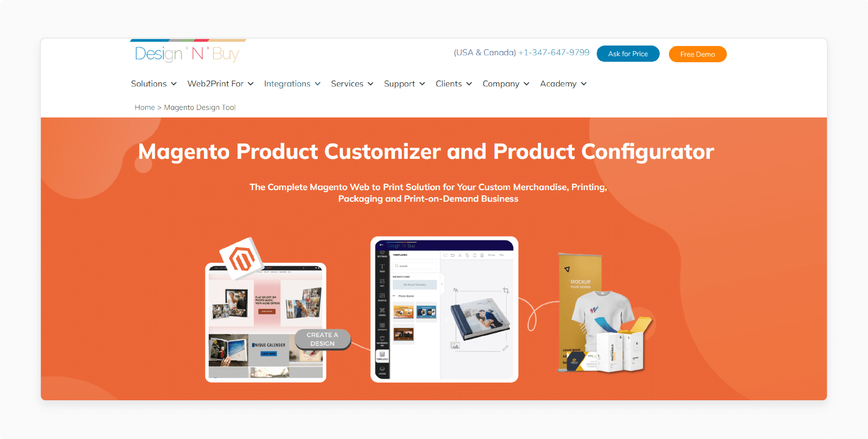This screenshot has height=439, width=868.
Task: Click the Ask for Price button
Action: [627, 54]
